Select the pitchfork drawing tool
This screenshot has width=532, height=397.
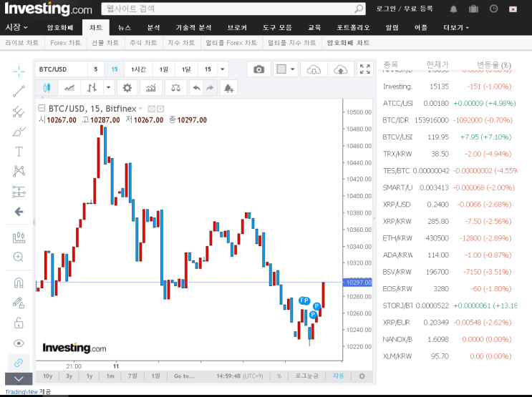point(19,112)
